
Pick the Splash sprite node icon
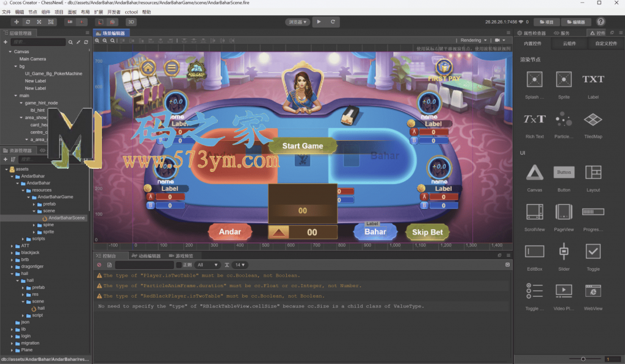(535, 79)
